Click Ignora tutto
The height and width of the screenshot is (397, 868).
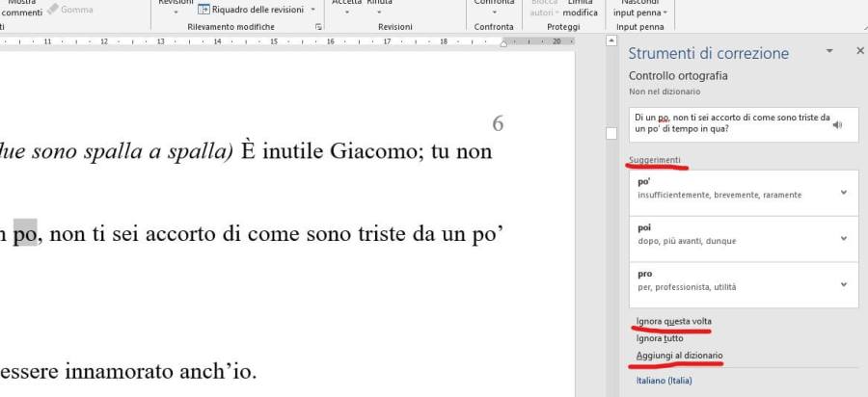click(x=660, y=338)
